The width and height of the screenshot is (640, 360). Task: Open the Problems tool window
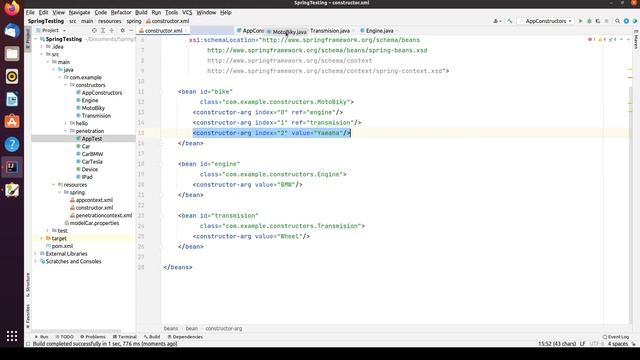(x=93, y=337)
